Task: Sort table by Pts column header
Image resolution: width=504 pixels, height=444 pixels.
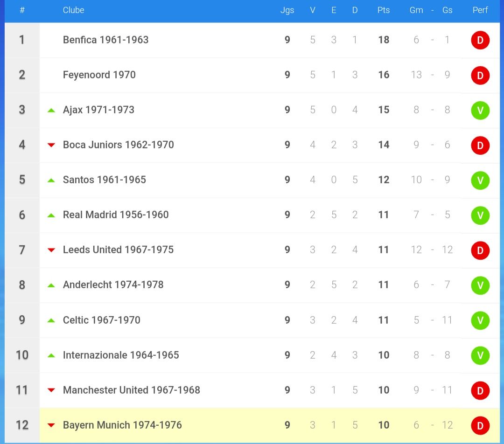Action: [384, 10]
